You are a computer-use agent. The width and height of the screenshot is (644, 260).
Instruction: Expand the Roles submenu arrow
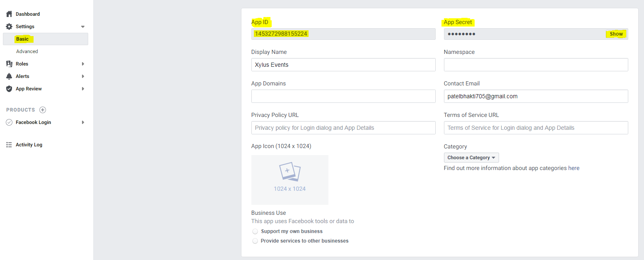(83, 64)
